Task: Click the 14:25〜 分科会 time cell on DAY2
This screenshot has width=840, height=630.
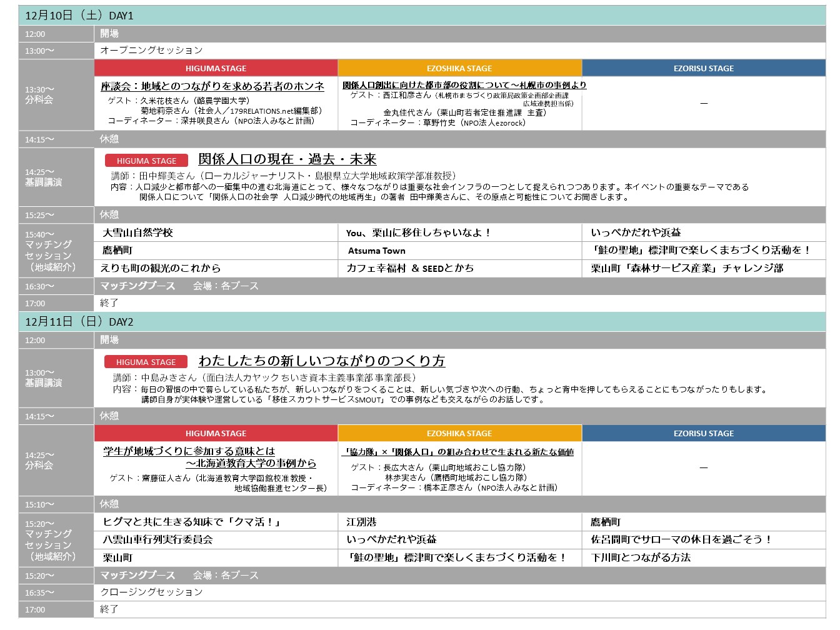Action: click(x=56, y=461)
